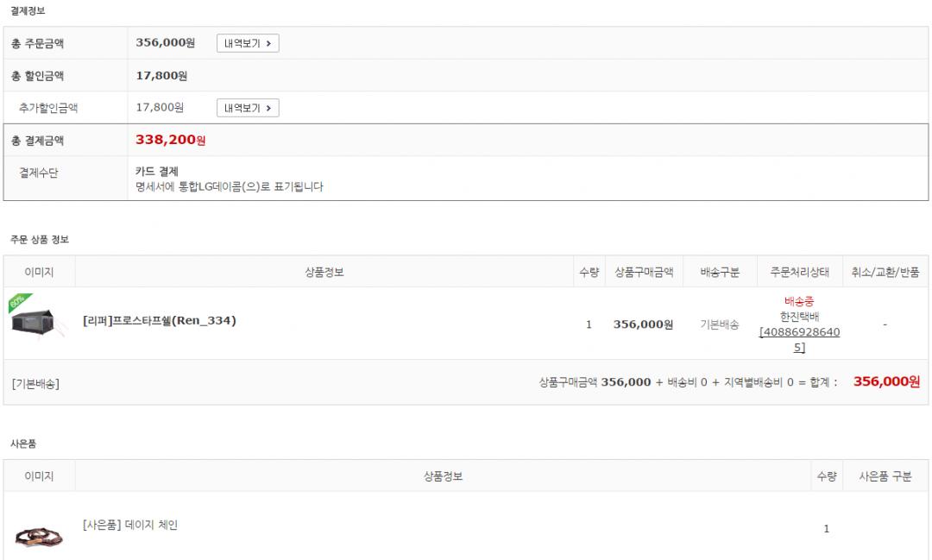The height and width of the screenshot is (560, 932).
Task: Click 사은품 구분 column header
Action: coord(885,476)
